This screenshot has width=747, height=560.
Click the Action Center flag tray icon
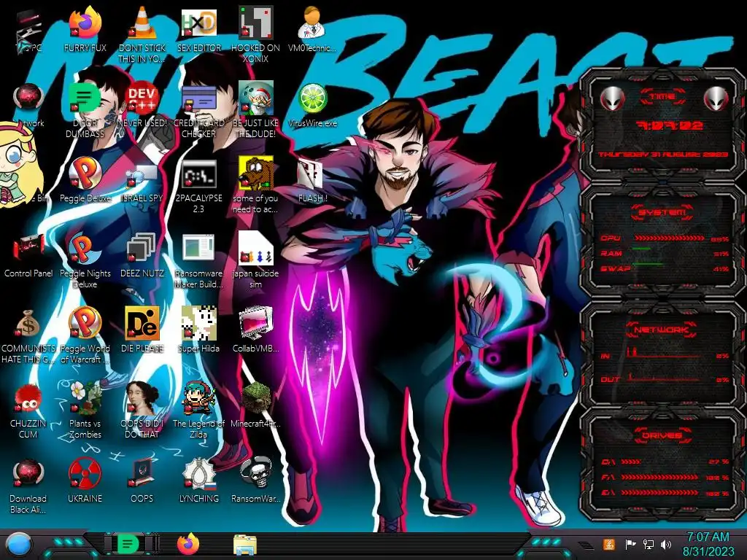pyautogui.click(x=630, y=544)
